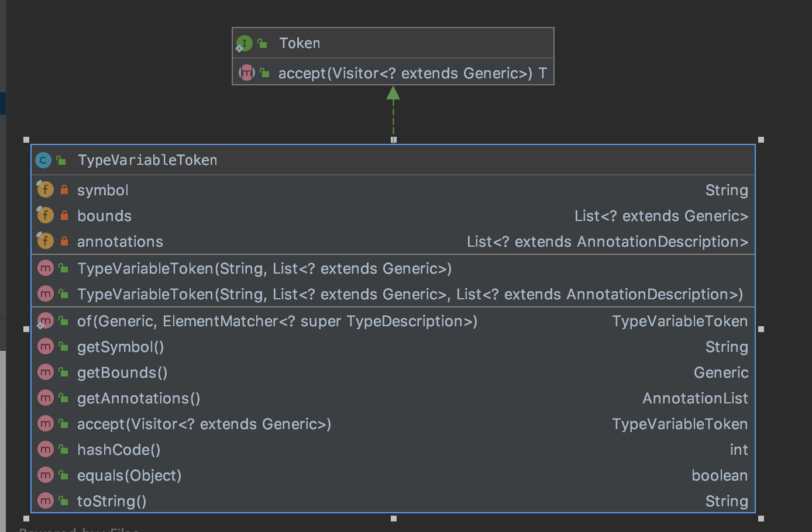Viewport: 812px width, 532px height.
Task: Click the public visibility icon next to hashCode()
Action: (64, 450)
